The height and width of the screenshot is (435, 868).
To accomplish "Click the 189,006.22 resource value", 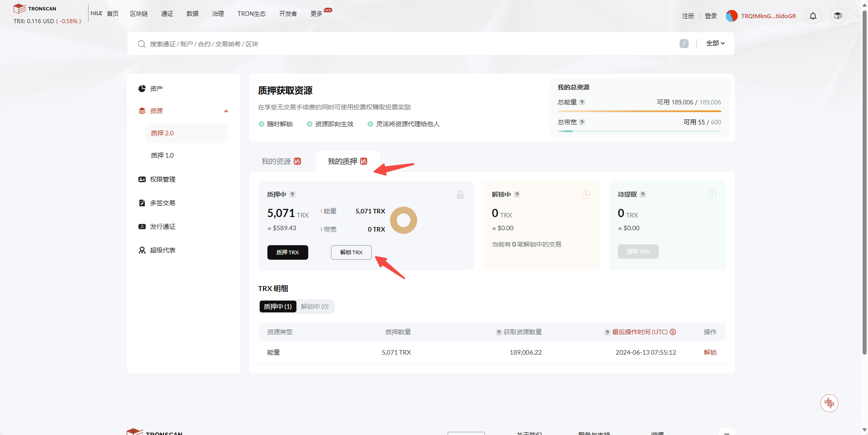I will coord(526,352).
